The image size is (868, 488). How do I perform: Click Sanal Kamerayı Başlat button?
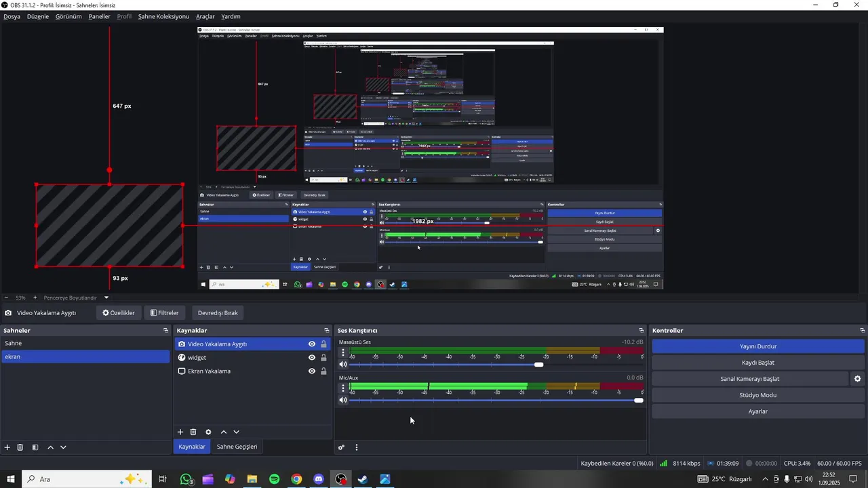click(x=750, y=379)
